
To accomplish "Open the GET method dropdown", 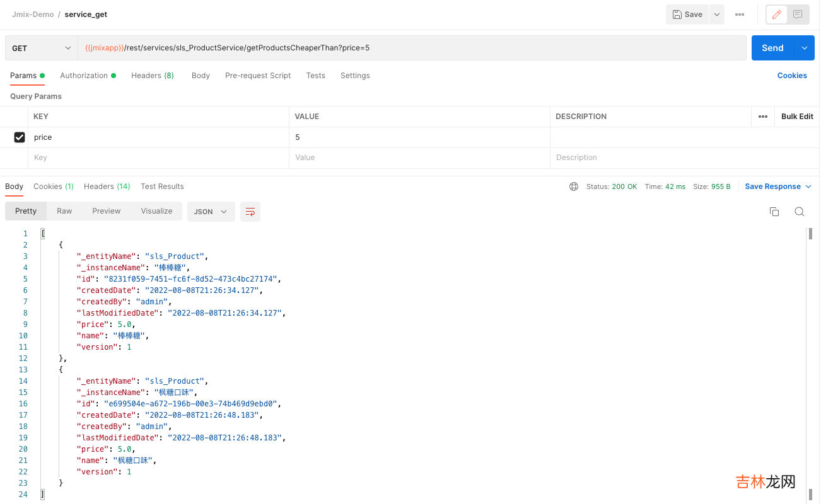I will point(41,48).
